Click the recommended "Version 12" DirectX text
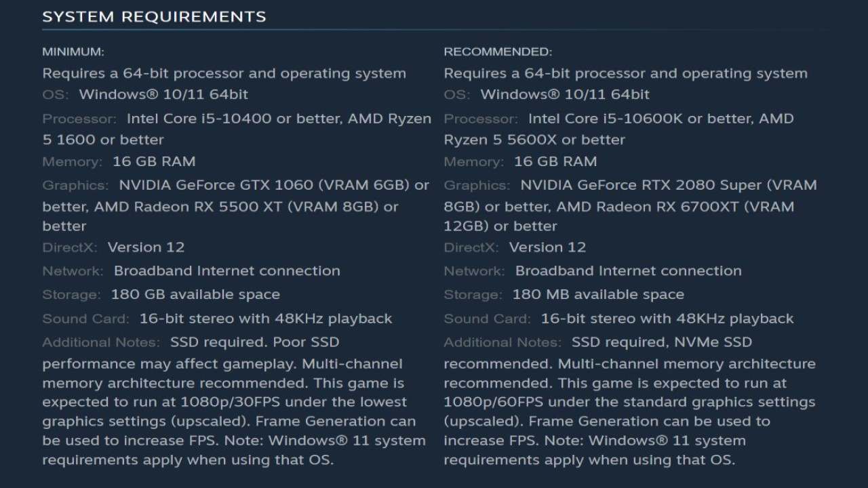This screenshot has height=488, width=868. (547, 247)
